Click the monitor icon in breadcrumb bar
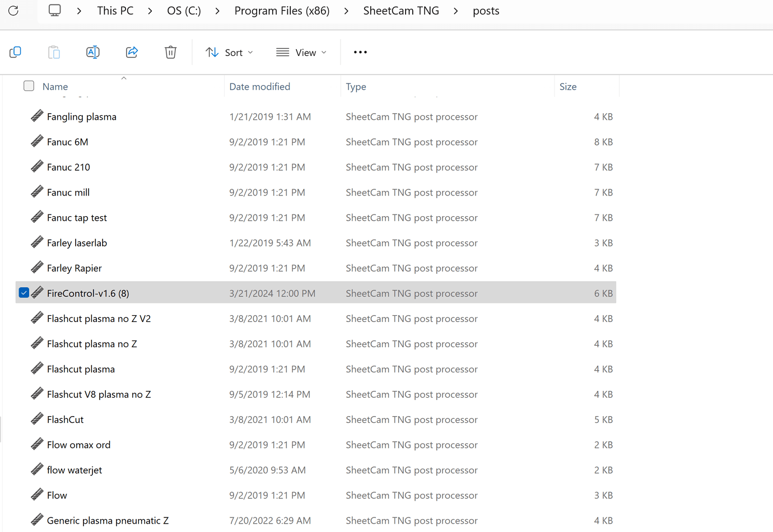773x532 pixels. point(54,11)
